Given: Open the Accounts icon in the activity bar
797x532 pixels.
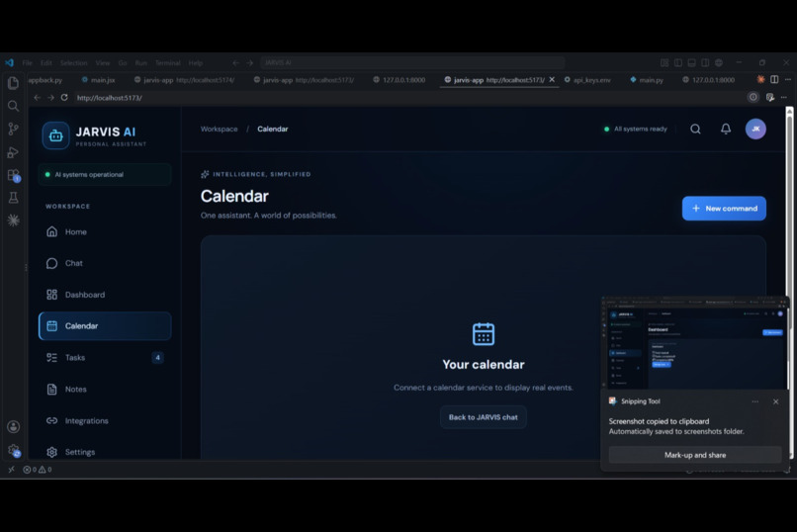Looking at the screenshot, I should pyautogui.click(x=13, y=427).
